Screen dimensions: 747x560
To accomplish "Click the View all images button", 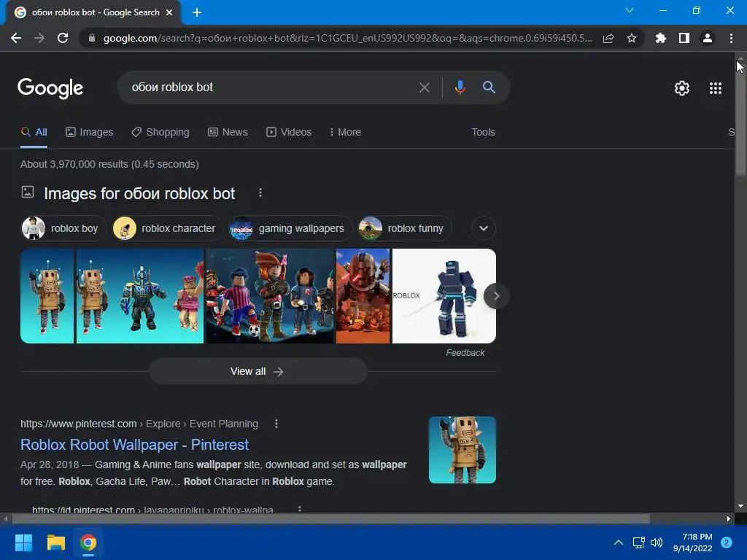I will [x=258, y=371].
